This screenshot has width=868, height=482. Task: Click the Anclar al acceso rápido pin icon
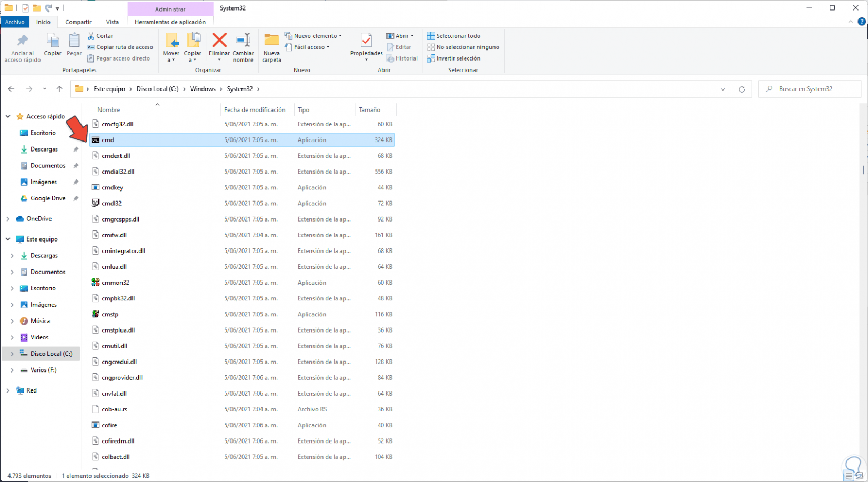(23, 41)
